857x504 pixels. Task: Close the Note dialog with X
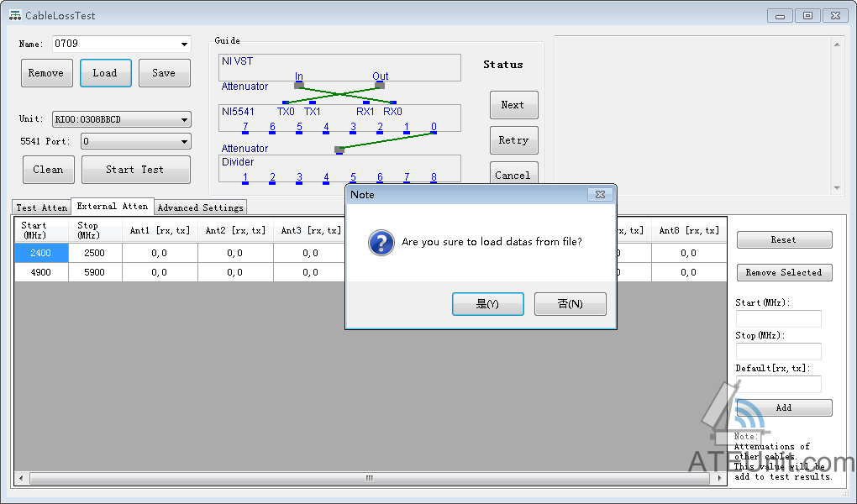[600, 195]
